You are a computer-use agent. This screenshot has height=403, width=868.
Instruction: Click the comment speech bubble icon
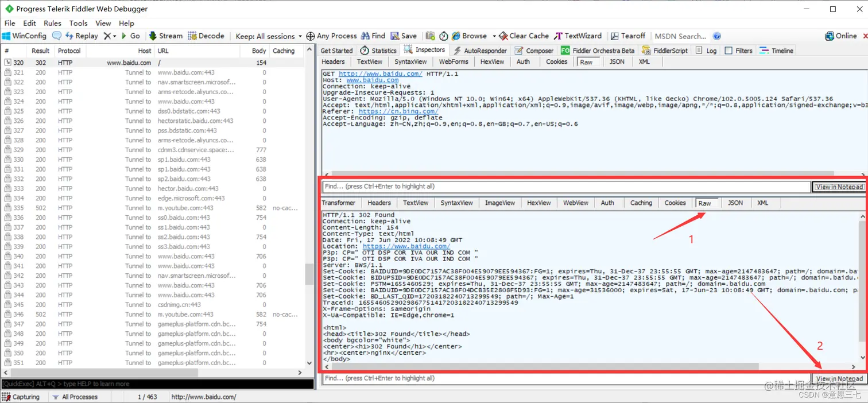point(56,36)
